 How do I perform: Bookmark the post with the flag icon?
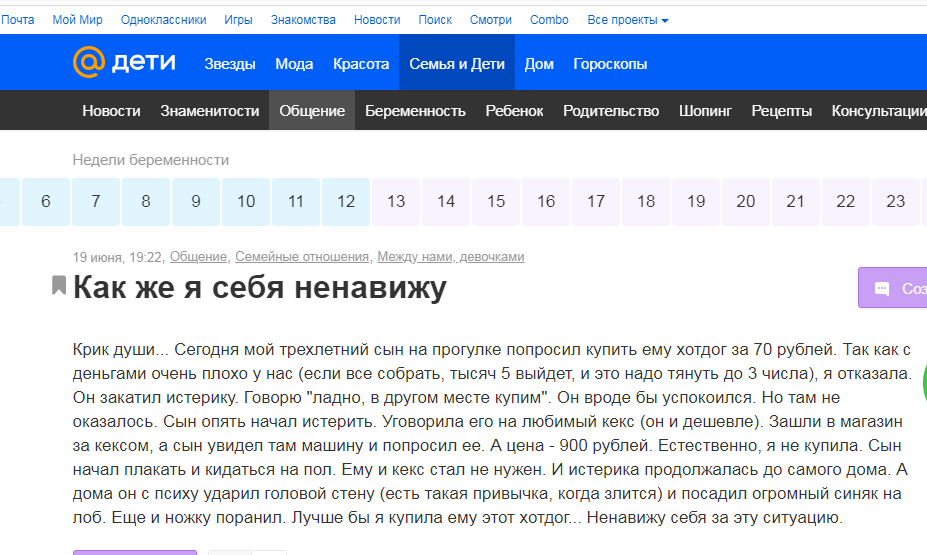pyautogui.click(x=59, y=285)
